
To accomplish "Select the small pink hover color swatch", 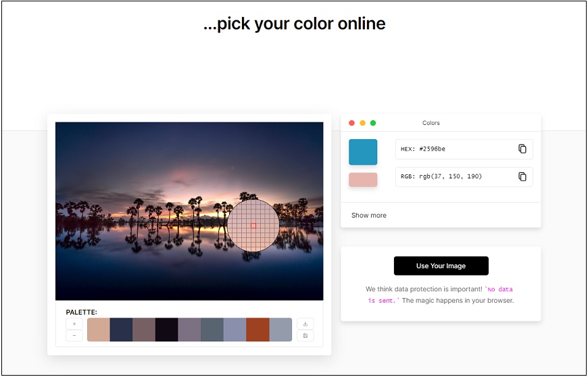I will pos(363,180).
